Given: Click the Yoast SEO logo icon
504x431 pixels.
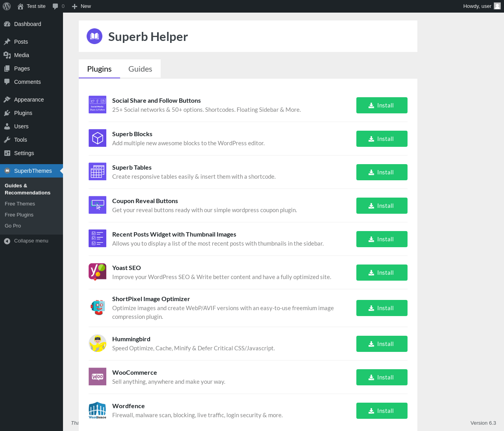Looking at the screenshot, I should 97,272.
